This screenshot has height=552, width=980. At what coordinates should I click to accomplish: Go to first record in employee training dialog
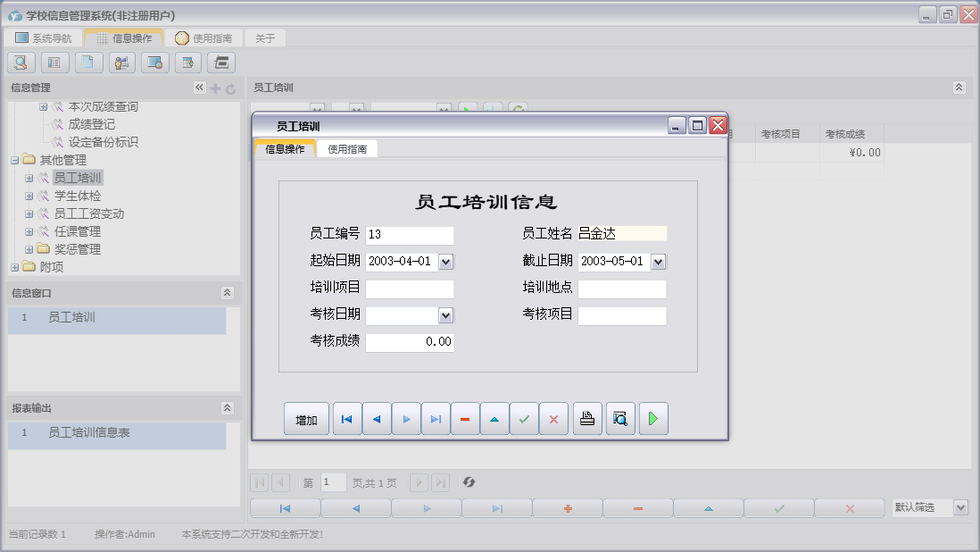click(347, 419)
